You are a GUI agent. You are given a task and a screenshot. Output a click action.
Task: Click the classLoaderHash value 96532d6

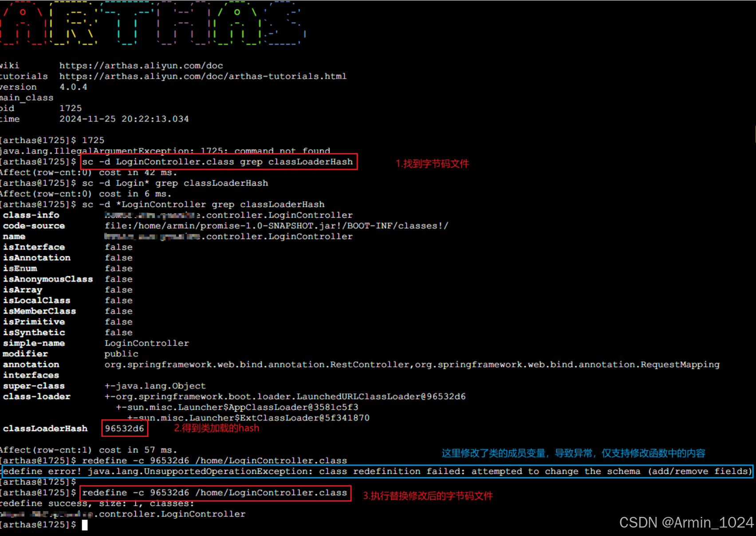coord(125,429)
